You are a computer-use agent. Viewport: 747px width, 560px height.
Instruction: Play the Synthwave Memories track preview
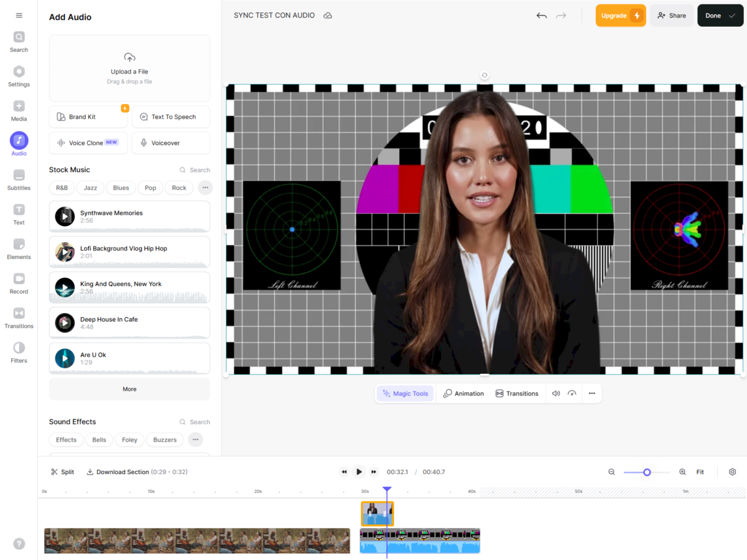(65, 217)
